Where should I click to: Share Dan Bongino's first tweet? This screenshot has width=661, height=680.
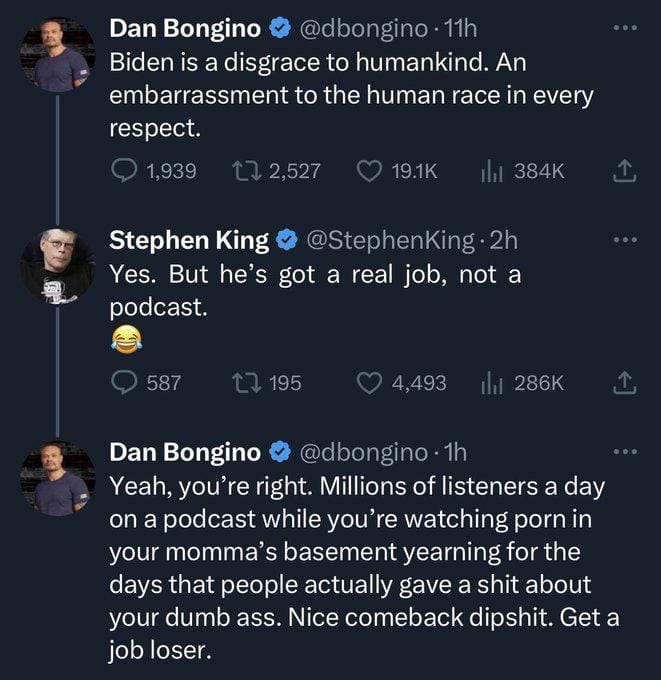click(625, 171)
